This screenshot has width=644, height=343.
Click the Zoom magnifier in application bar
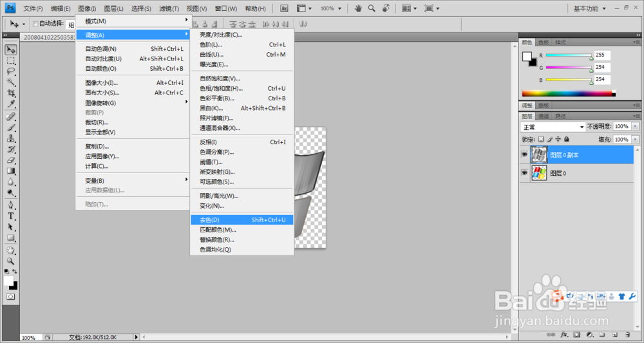tap(372, 8)
